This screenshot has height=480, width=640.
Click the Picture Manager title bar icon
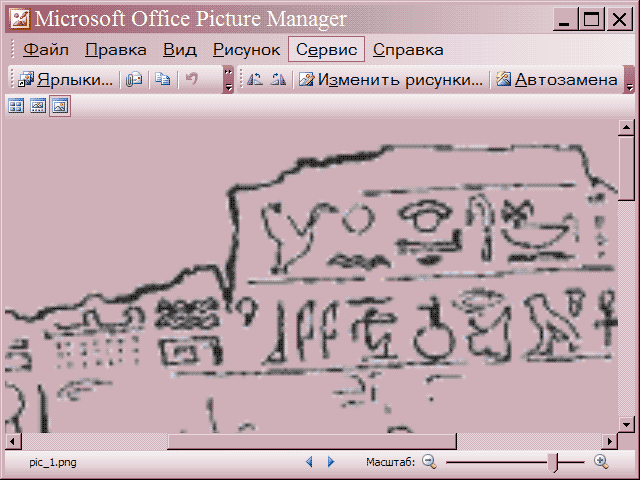(20, 19)
